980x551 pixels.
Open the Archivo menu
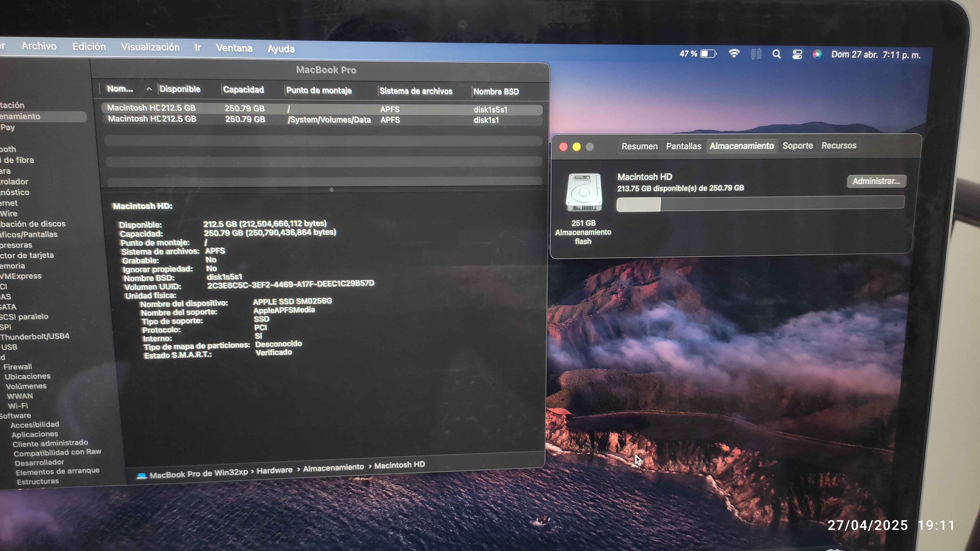(39, 46)
